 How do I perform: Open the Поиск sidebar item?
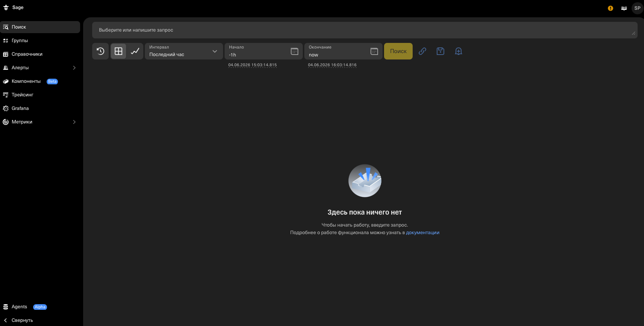click(40, 27)
